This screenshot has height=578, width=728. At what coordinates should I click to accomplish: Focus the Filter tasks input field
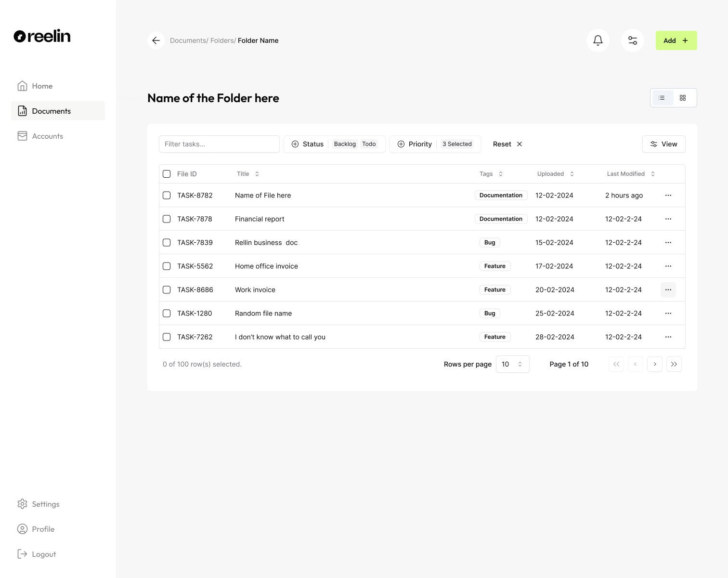pos(219,144)
